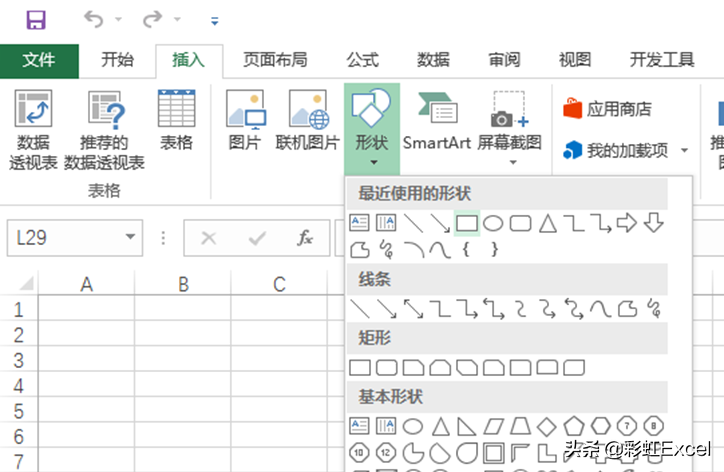The image size is (724, 472).
Task: Insert a SmartArt graphic
Action: click(x=437, y=121)
